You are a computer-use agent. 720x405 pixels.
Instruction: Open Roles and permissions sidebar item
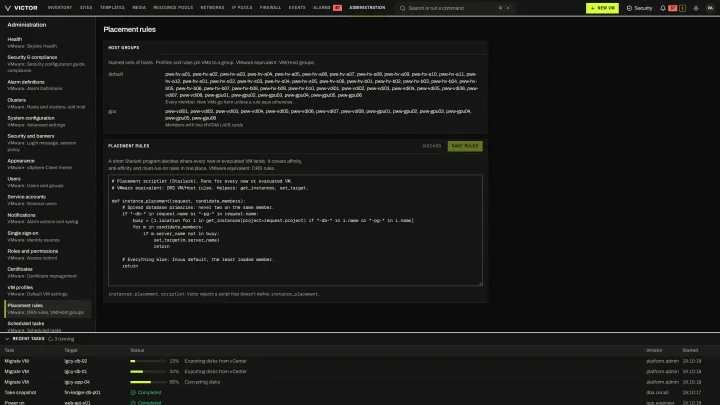point(47,254)
